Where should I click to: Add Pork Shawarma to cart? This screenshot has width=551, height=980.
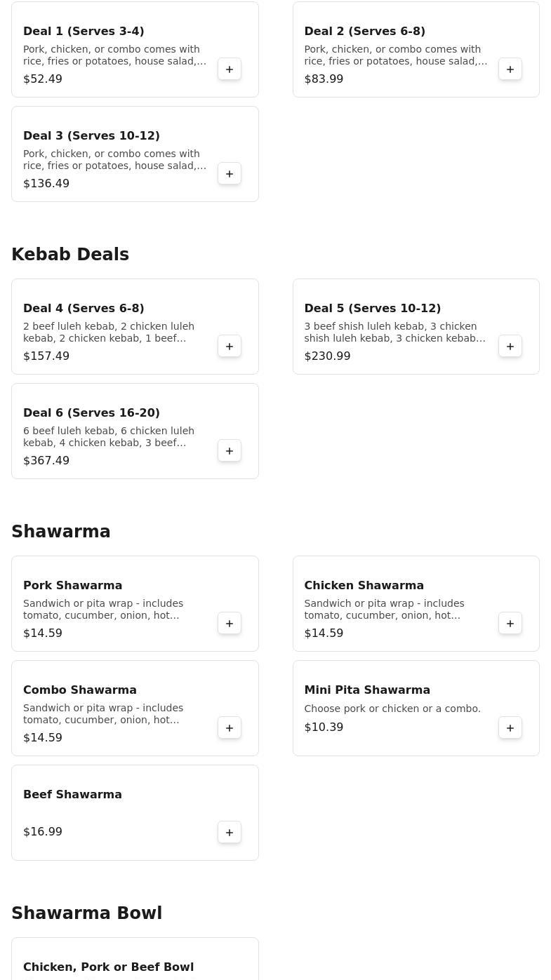230,624
